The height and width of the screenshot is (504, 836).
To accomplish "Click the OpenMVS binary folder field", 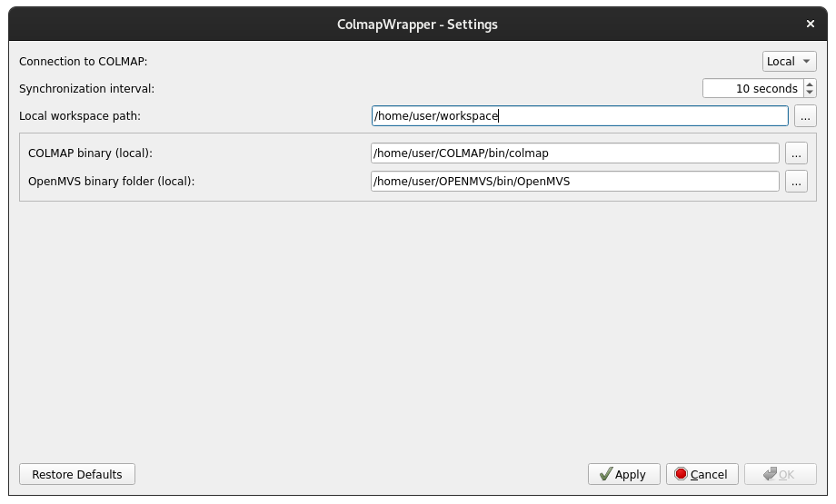I will pyautogui.click(x=574, y=182).
